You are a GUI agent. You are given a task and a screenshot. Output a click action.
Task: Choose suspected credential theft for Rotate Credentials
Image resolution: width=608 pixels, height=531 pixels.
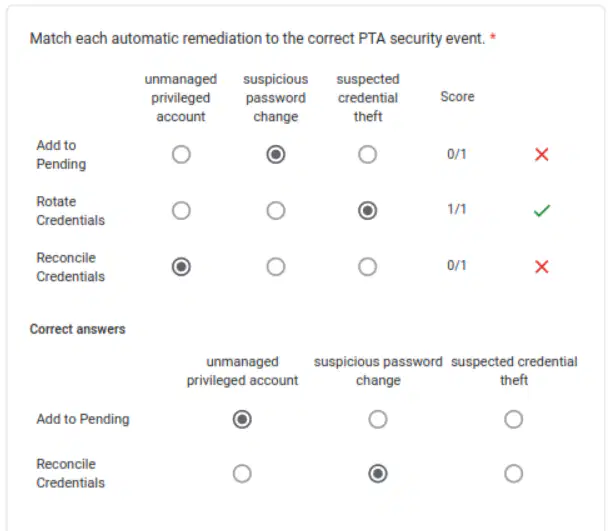click(x=368, y=211)
